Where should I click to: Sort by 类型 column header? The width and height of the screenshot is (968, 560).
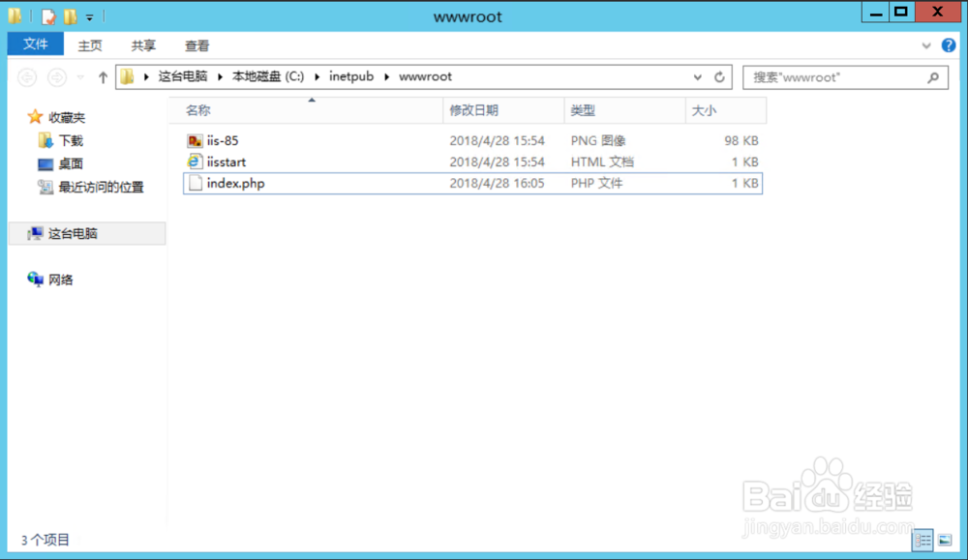pyautogui.click(x=624, y=110)
